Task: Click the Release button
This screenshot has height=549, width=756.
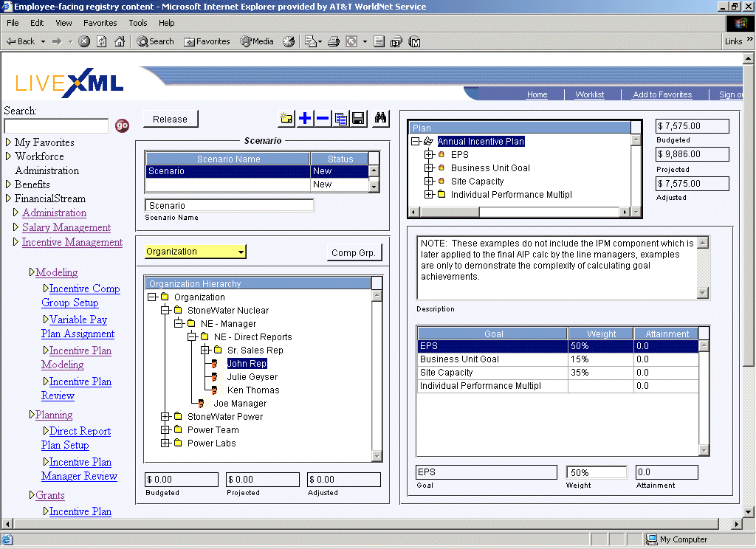Action: point(171,119)
